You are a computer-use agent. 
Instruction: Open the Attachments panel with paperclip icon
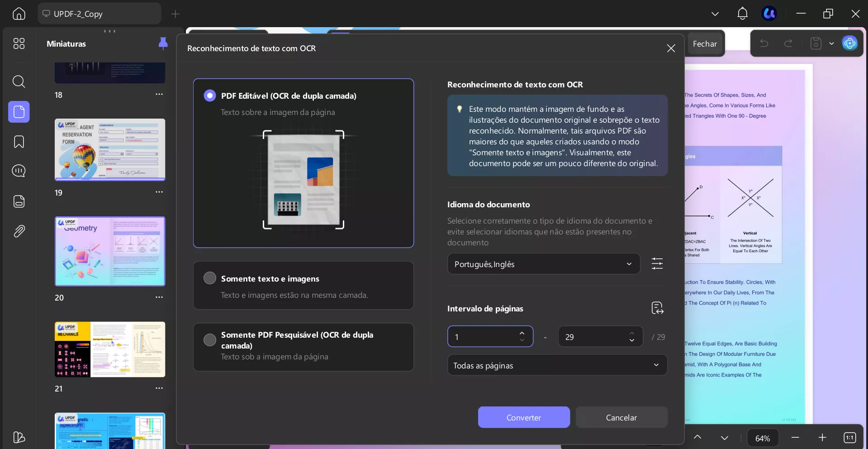pyautogui.click(x=19, y=231)
